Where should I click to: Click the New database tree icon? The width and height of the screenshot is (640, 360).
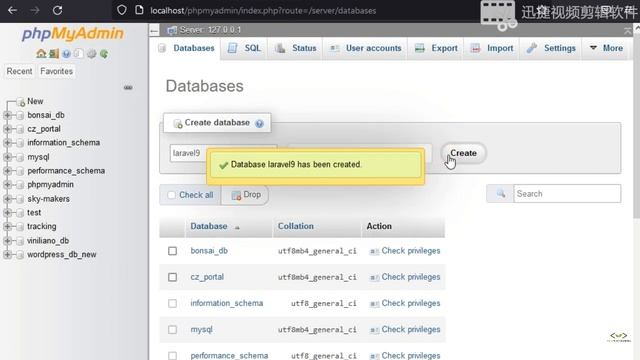20,102
